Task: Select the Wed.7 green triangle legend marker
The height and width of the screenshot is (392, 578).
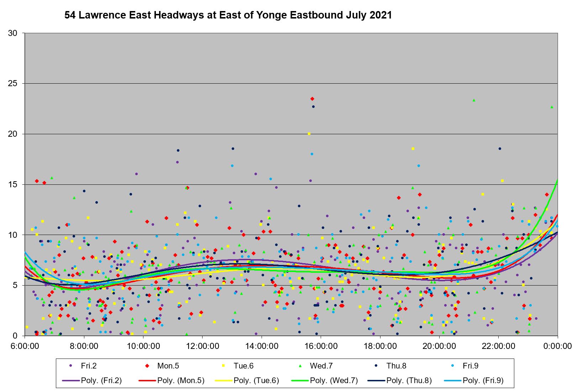Action: (300, 366)
